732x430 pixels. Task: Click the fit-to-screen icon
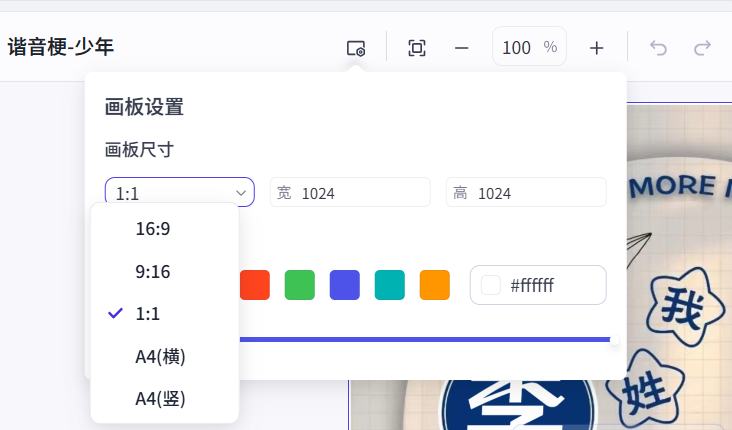pyautogui.click(x=417, y=48)
